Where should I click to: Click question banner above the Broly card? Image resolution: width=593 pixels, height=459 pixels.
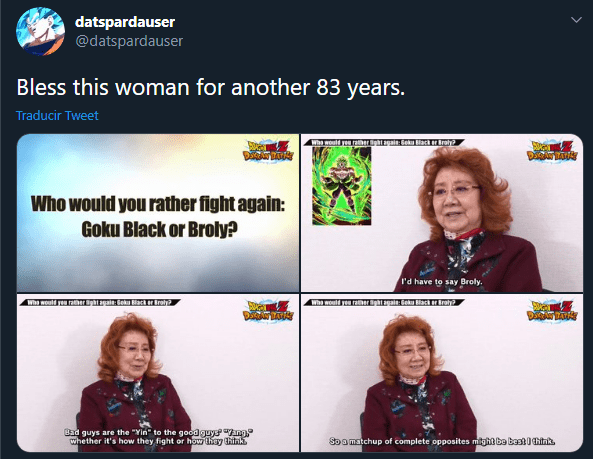coord(383,142)
